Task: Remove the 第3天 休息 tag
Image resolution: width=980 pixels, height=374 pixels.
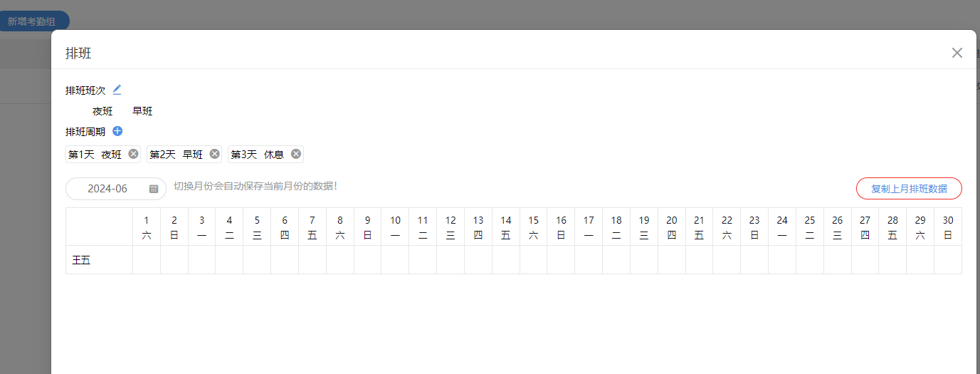Action: (296, 154)
